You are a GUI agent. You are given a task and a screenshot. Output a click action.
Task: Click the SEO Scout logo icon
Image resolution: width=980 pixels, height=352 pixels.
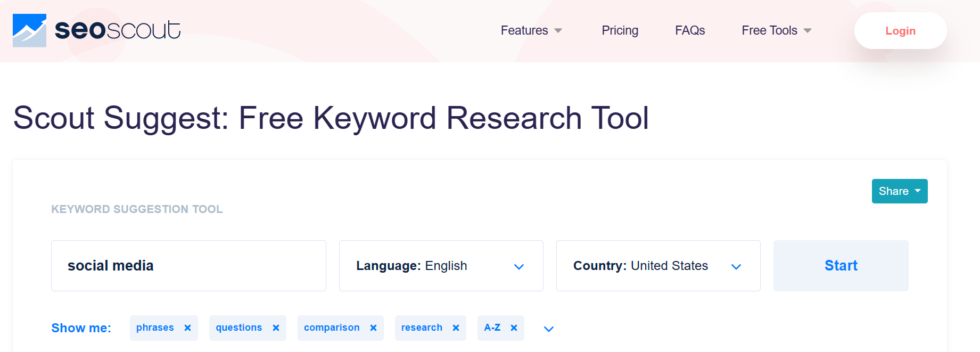[x=29, y=30]
